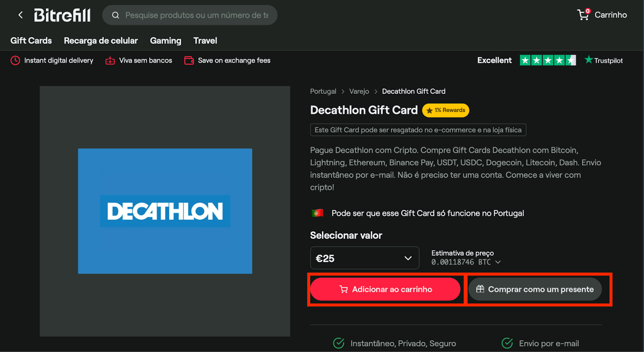Open the Gaming menu
Viewport: 644px width, 352px height.
tap(165, 41)
